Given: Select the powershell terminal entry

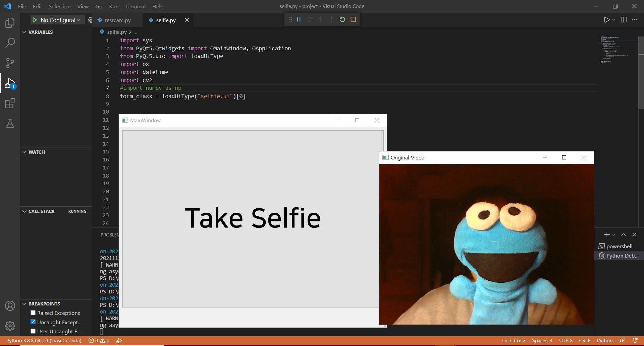Looking at the screenshot, I should [619, 246].
